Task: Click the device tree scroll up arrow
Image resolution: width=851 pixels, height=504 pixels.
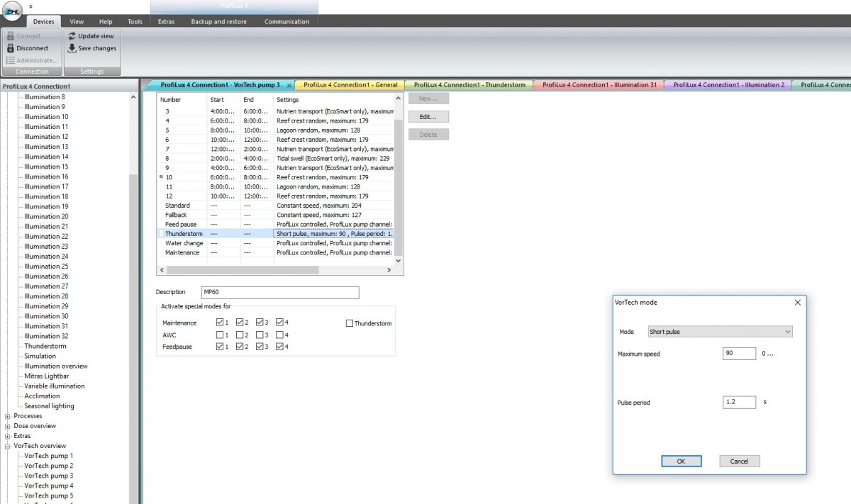Action: pos(133,97)
